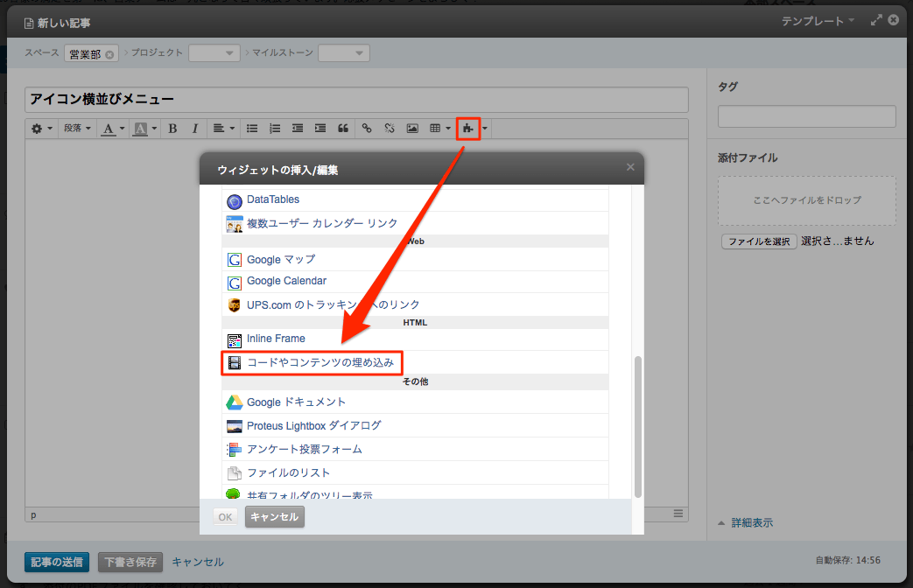Viewport: 913px width, 588px height.
Task: Click the insert link icon
Action: click(368, 129)
